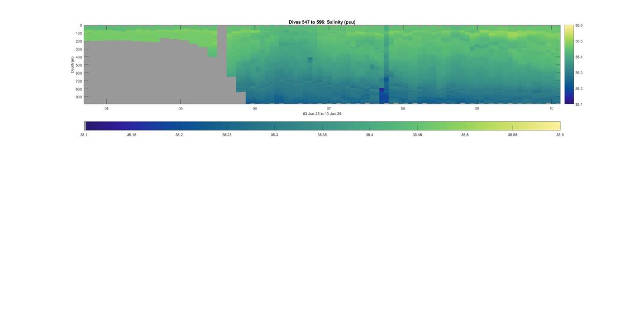644x334 pixels.
Task: Select the depth tick label "400"
Action: pyautogui.click(x=79, y=57)
